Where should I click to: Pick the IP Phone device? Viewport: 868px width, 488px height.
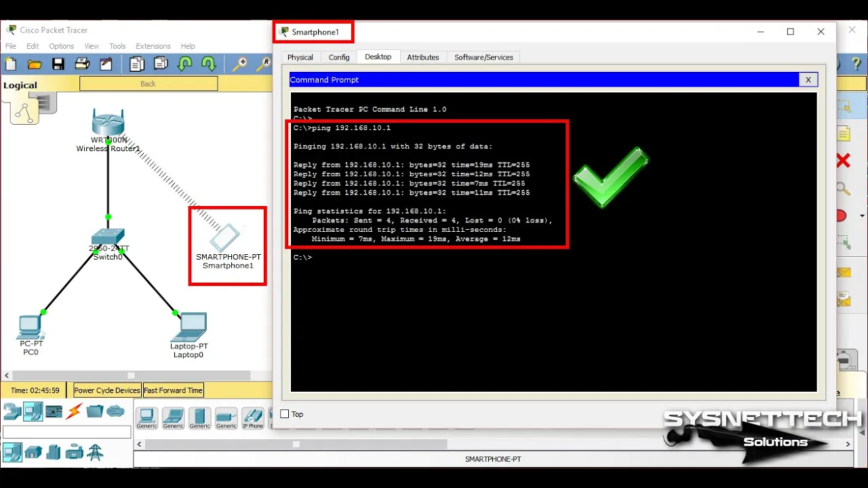253,418
